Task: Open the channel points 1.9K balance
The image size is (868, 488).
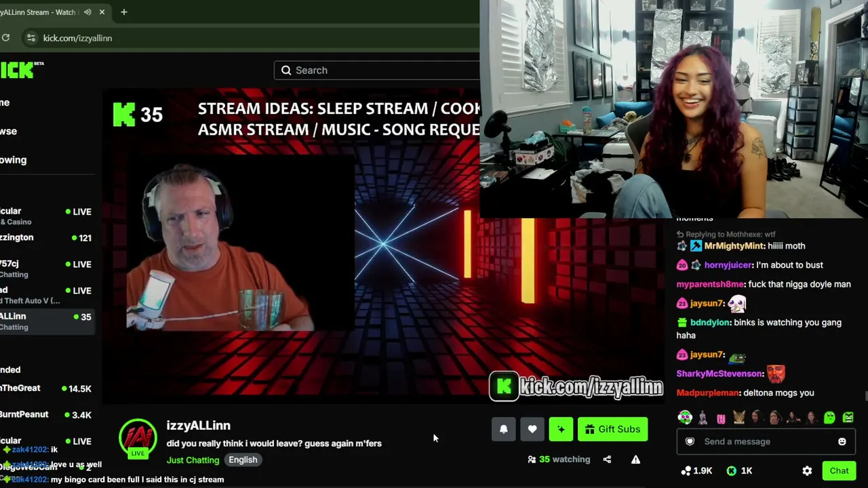Action: (x=696, y=471)
